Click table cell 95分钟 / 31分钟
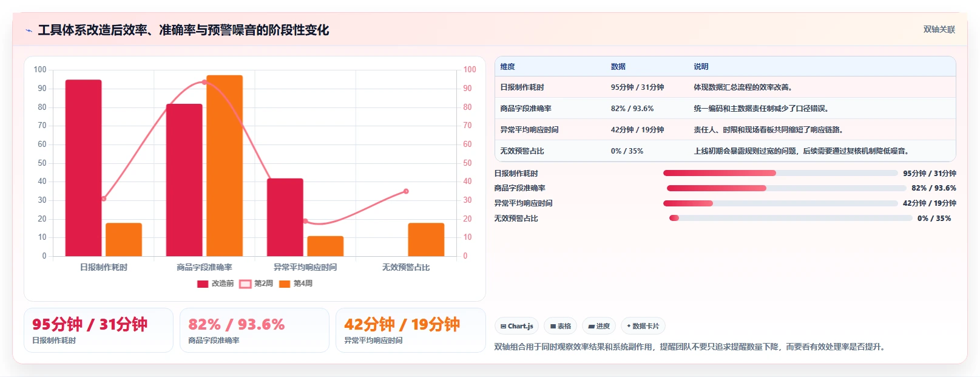980x377 pixels. [x=637, y=87]
